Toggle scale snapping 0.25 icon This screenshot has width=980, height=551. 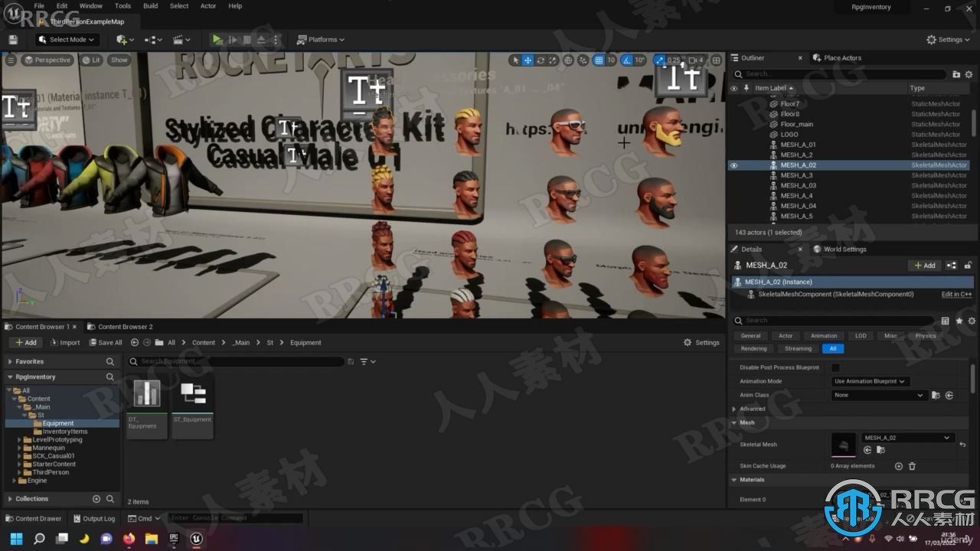tap(659, 60)
